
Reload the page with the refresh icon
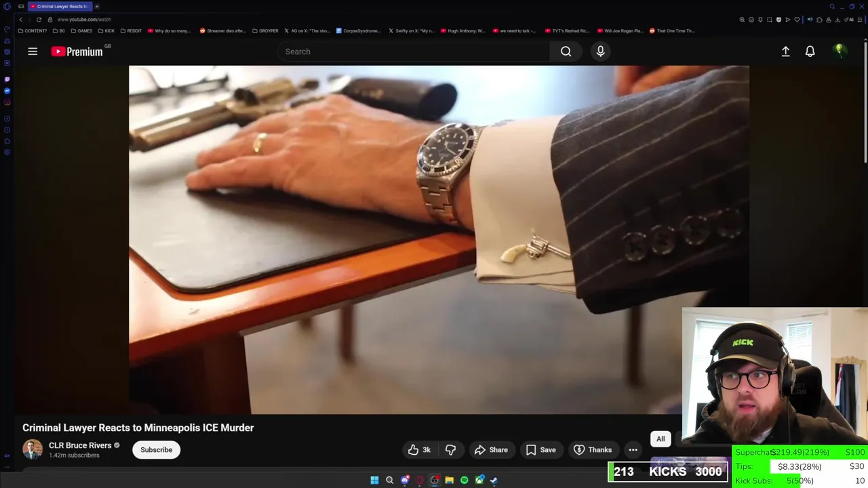[39, 20]
